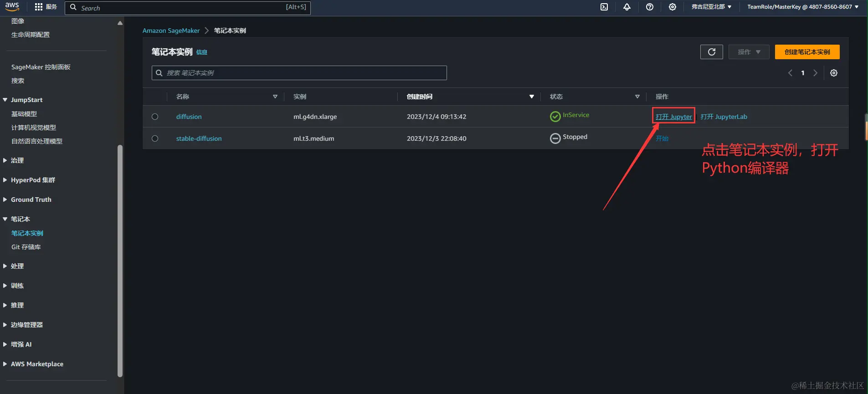Click the AWS logo home icon
868x394 pixels.
(x=12, y=7)
